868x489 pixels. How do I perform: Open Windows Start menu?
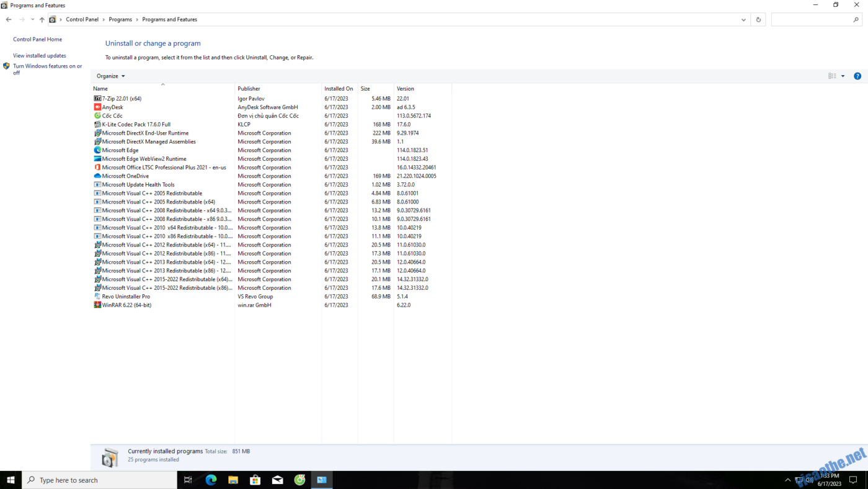[x=11, y=480]
